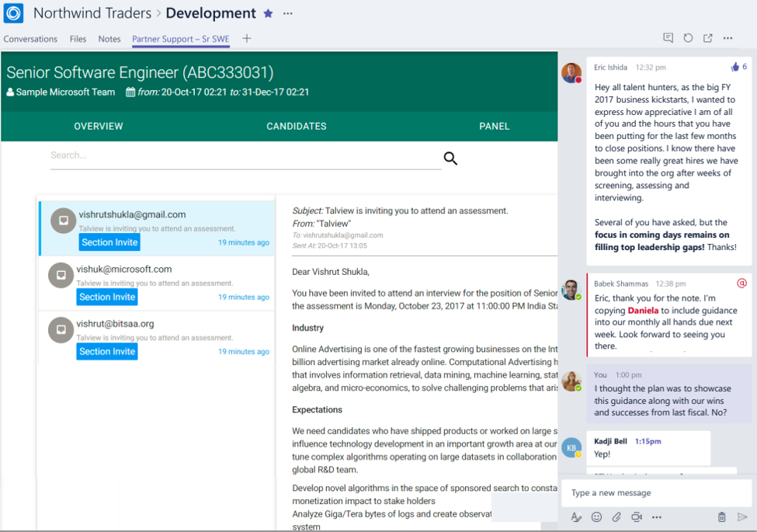The width and height of the screenshot is (757, 532).
Task: Click Section Invite for vishuk@microsoft.com
Action: [107, 297]
